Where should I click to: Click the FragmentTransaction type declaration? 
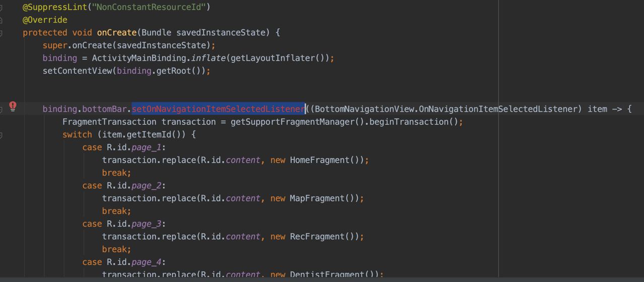(x=109, y=121)
